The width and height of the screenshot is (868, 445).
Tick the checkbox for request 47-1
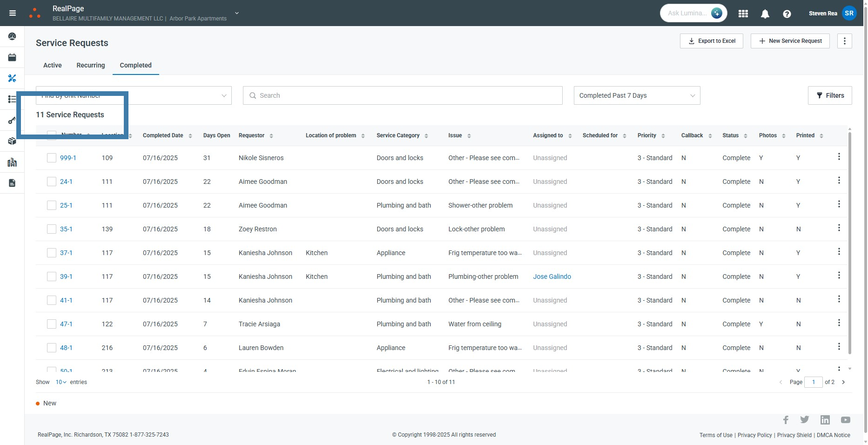[52, 324]
